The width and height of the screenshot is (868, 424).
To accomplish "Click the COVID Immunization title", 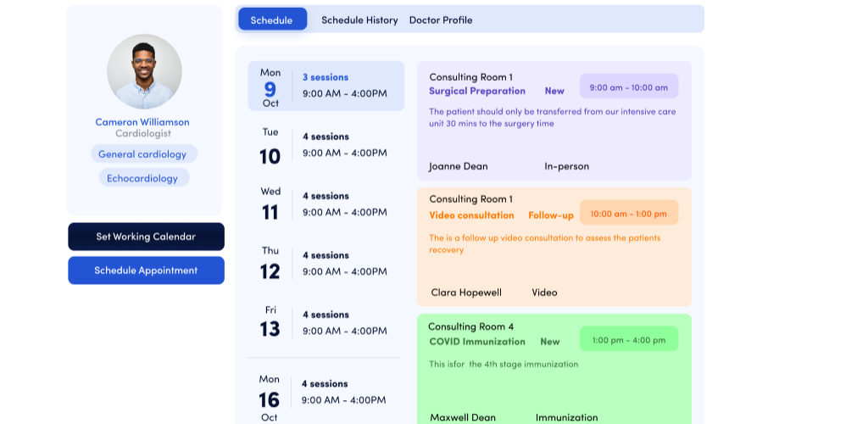I will pos(477,342).
